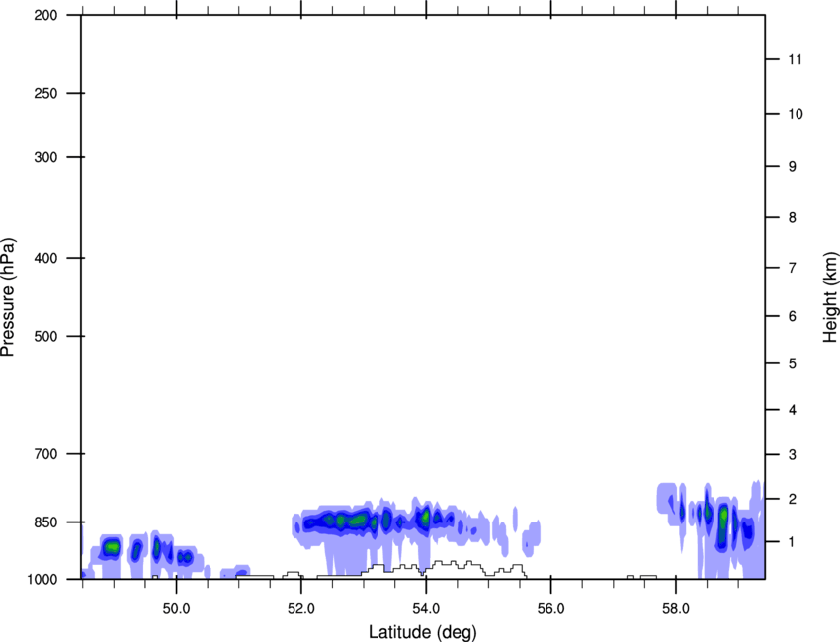Click the terrain outline near 54 degrees
Image resolution: width=840 pixels, height=642 pixels.
click(426, 569)
